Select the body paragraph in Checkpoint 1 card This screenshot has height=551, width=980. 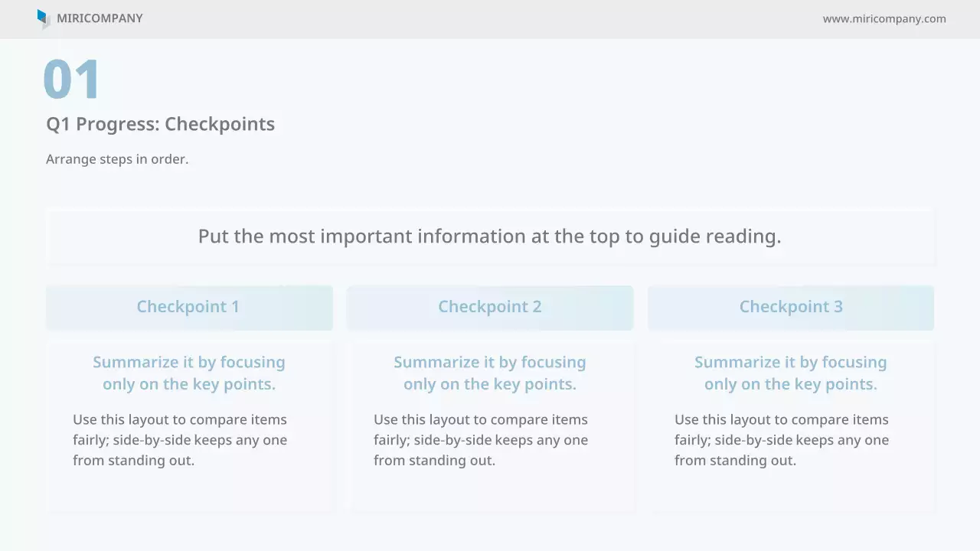[x=180, y=440]
